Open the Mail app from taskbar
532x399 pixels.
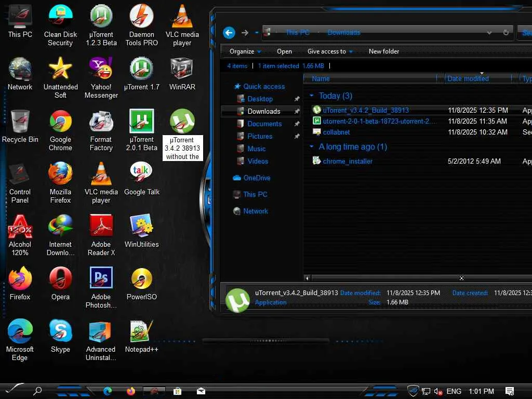pos(201,391)
